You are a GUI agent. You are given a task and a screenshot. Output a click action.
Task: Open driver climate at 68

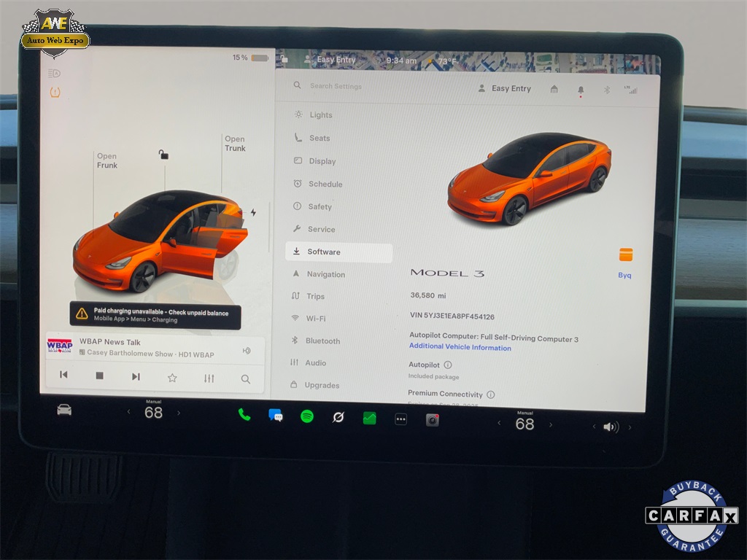[153, 412]
